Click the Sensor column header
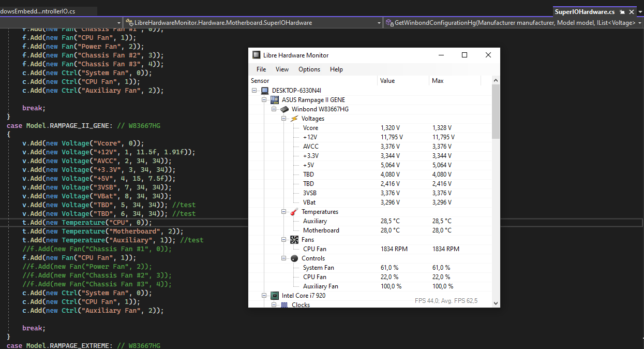 (313, 81)
